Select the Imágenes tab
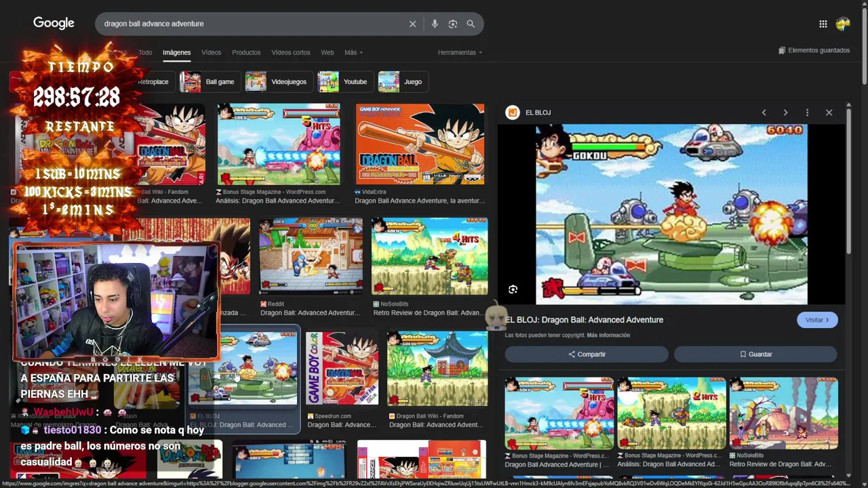The height and width of the screenshot is (488, 868). point(176,52)
